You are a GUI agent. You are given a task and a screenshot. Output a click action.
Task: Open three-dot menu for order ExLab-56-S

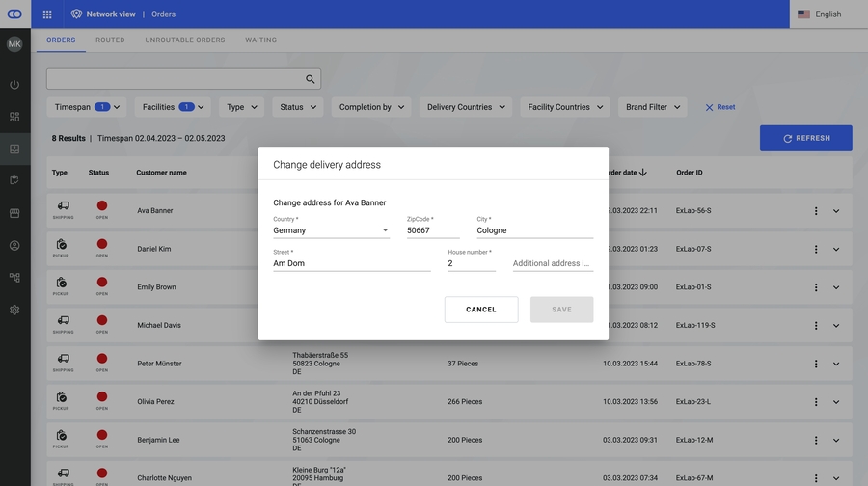tap(816, 211)
